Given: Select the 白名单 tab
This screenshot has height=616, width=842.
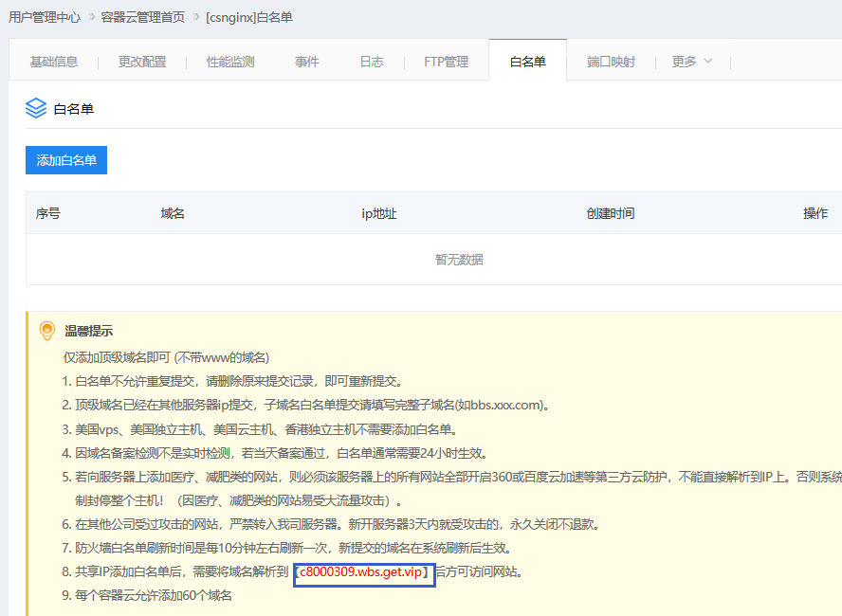Looking at the screenshot, I should (527, 62).
